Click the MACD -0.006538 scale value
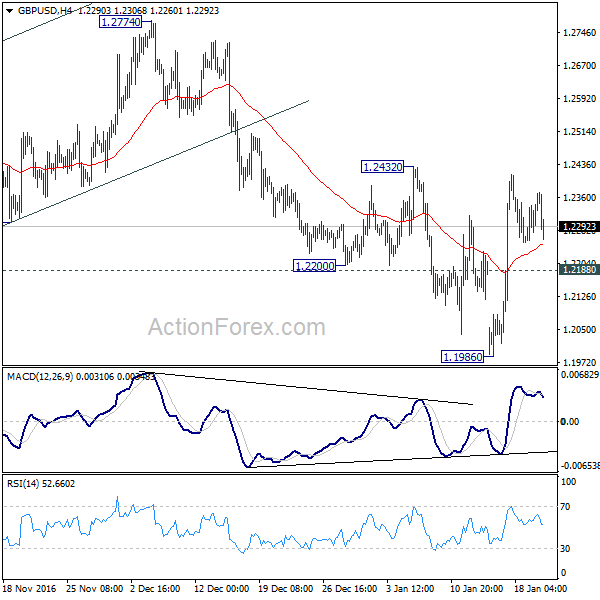The height and width of the screenshot is (600, 600). click(579, 466)
